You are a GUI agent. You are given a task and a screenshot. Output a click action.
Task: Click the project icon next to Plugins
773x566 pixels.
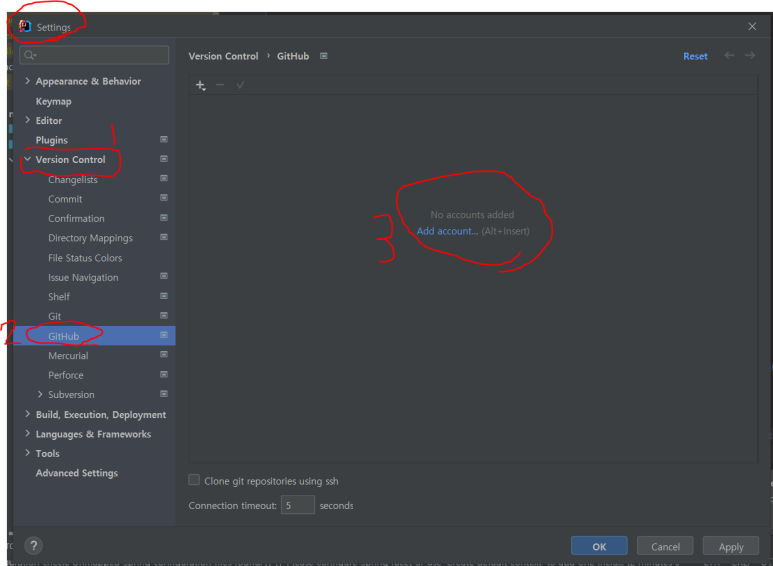[x=164, y=140]
